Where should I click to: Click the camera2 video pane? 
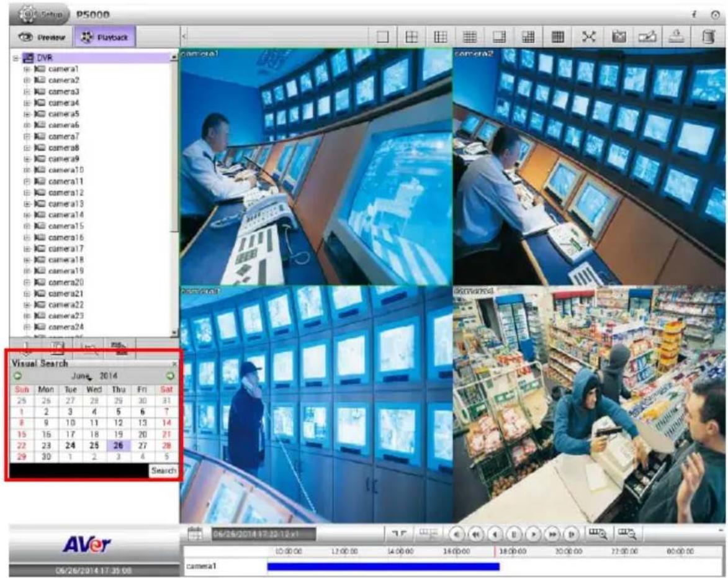590,166
